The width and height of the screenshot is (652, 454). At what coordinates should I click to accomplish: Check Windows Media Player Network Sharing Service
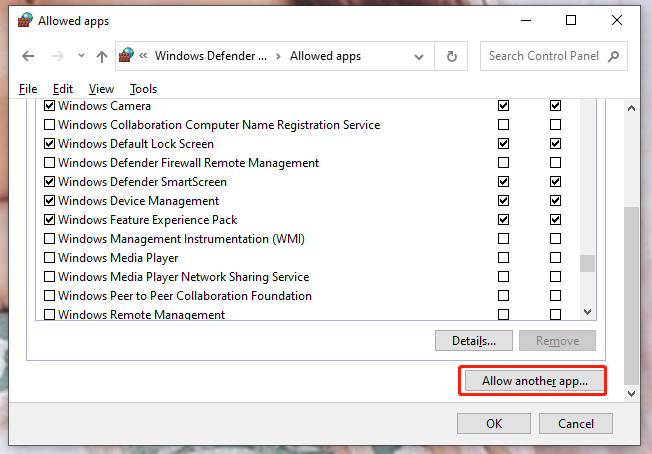pos(49,276)
